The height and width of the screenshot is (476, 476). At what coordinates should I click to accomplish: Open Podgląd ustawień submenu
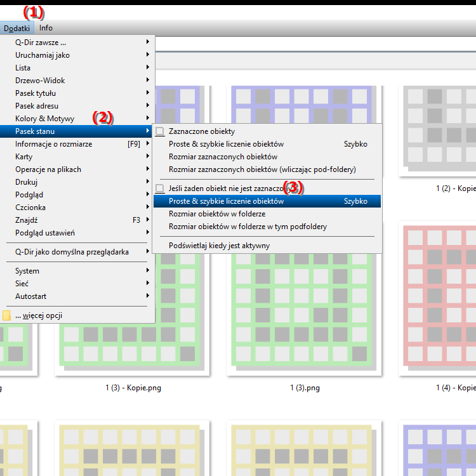pyautogui.click(x=77, y=233)
